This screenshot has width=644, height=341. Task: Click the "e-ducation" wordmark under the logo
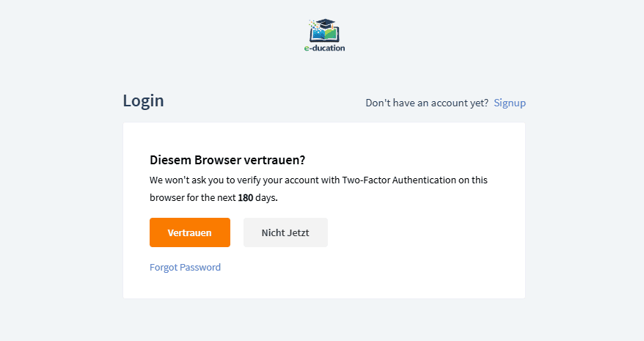(324, 48)
